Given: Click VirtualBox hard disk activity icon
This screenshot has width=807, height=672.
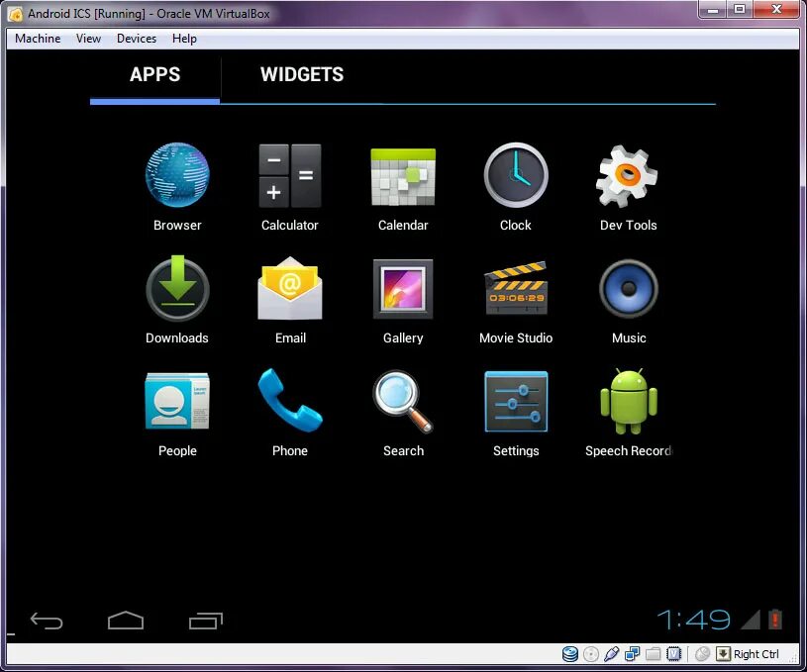Looking at the screenshot, I should (x=569, y=654).
